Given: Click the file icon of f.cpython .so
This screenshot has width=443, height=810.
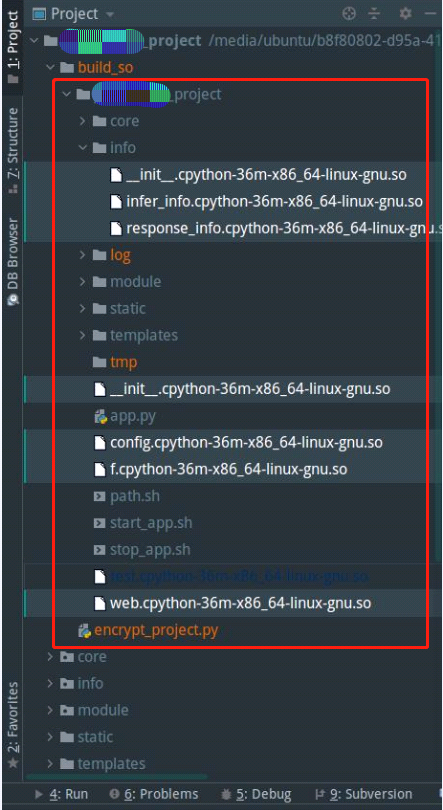Looking at the screenshot, I should point(100,470).
